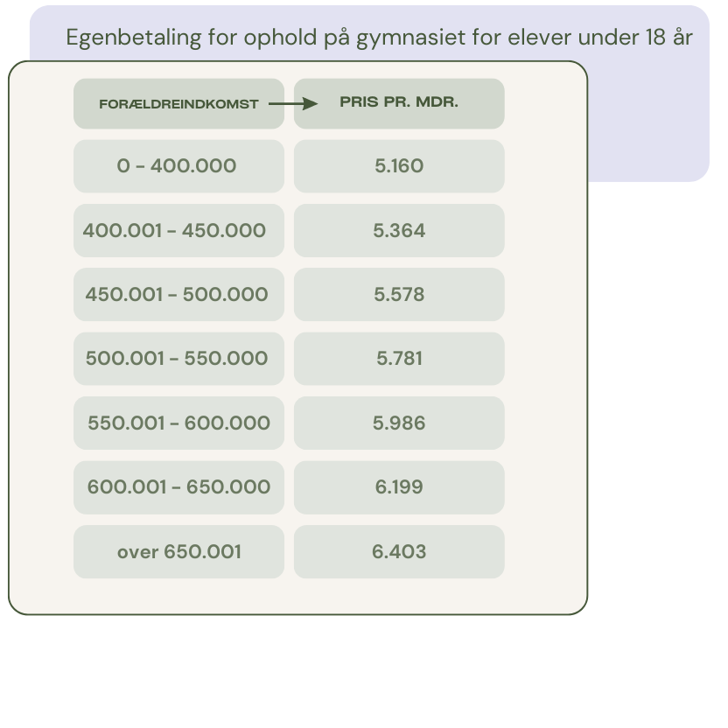Select the 0 - 400.000 income cell

(178, 166)
